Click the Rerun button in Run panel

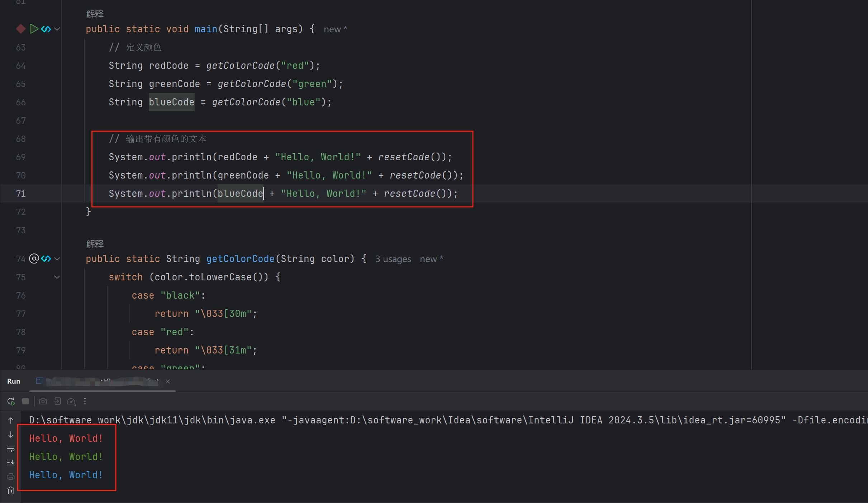pyautogui.click(x=11, y=401)
